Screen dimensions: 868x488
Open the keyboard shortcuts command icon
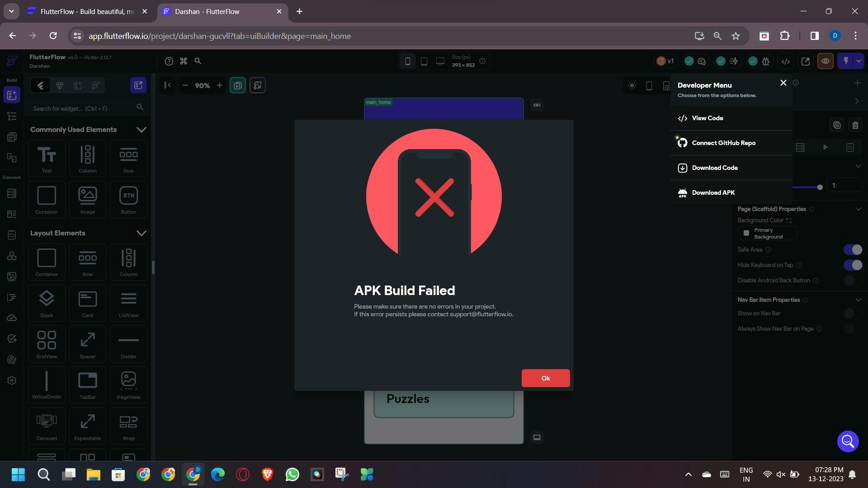184,61
